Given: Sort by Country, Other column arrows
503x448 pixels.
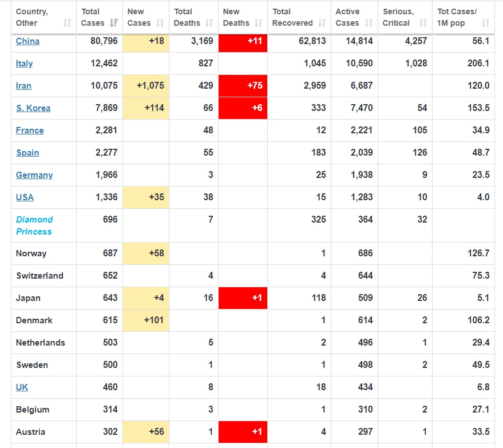Looking at the screenshot, I should 67,23.
